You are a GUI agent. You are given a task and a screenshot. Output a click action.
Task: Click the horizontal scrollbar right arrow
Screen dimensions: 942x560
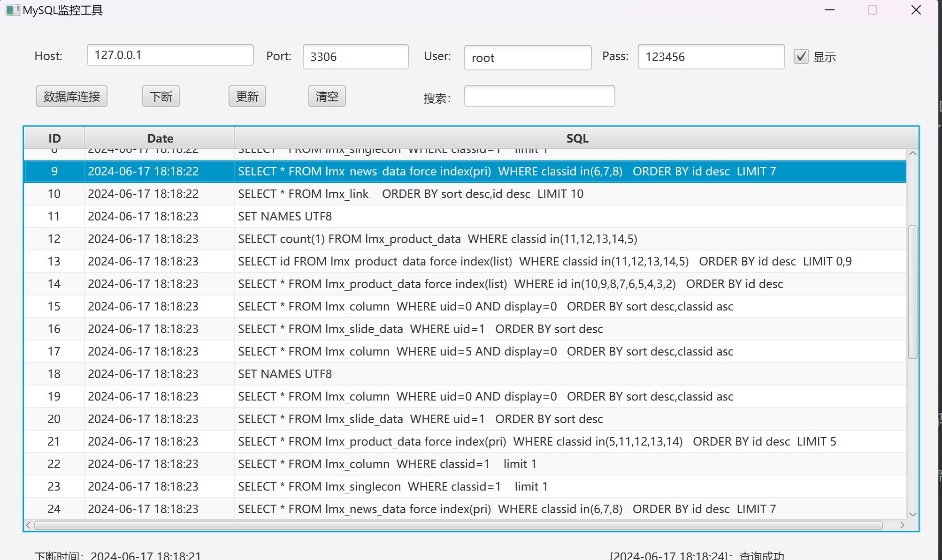tap(902, 525)
